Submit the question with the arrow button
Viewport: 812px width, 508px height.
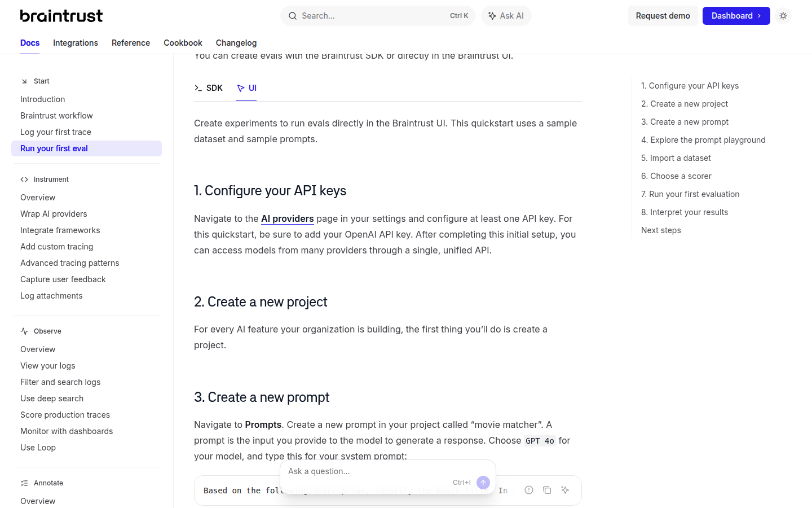click(483, 483)
